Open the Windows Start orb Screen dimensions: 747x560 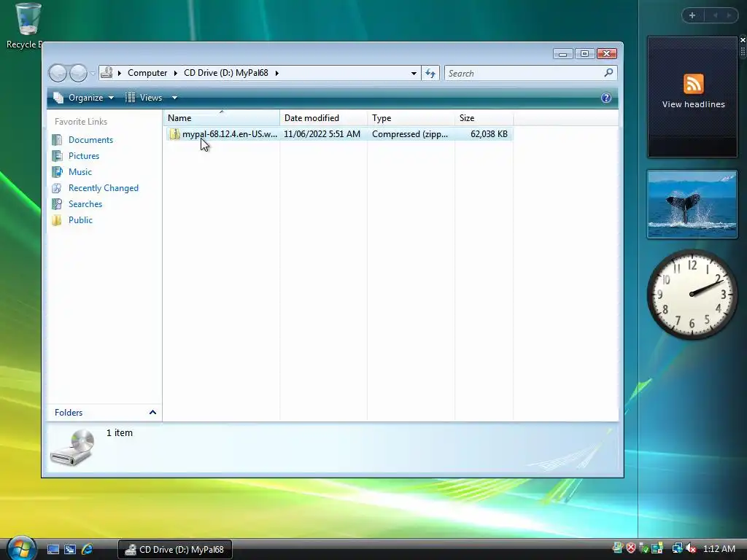tap(21, 548)
